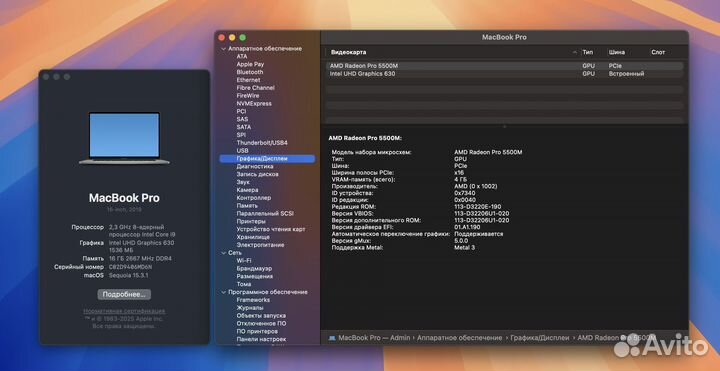
Task: Select ПО принтеров entry
Action: coord(257,332)
